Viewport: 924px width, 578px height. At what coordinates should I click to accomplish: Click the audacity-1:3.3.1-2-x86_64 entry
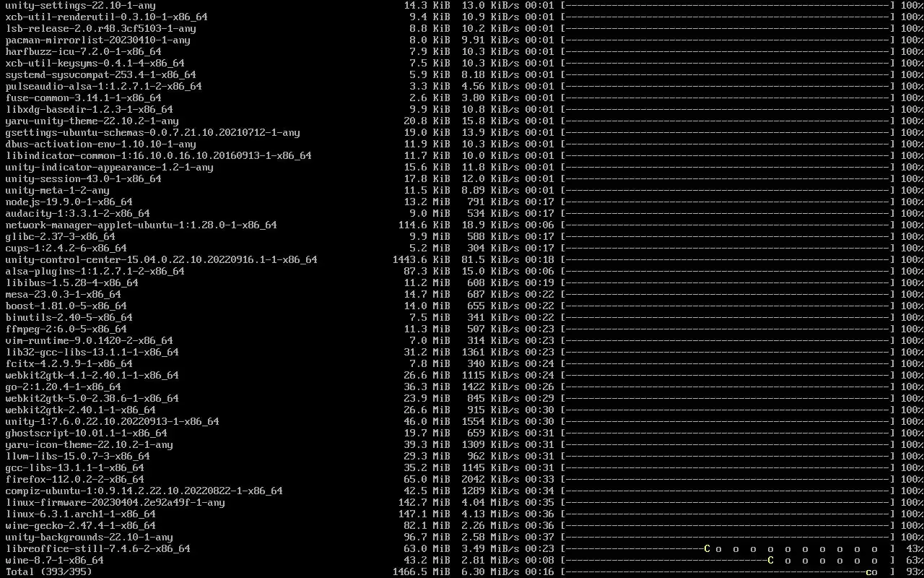click(x=78, y=213)
